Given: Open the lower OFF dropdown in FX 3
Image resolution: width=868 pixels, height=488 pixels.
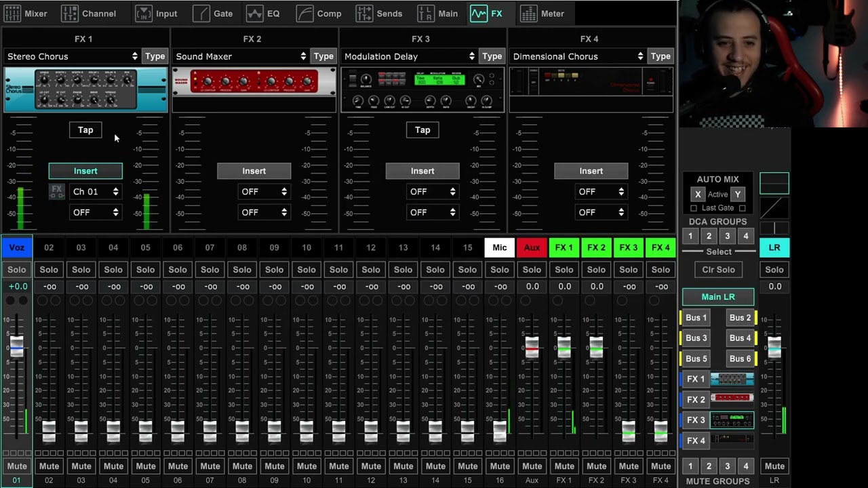Looking at the screenshot, I should 433,212.
